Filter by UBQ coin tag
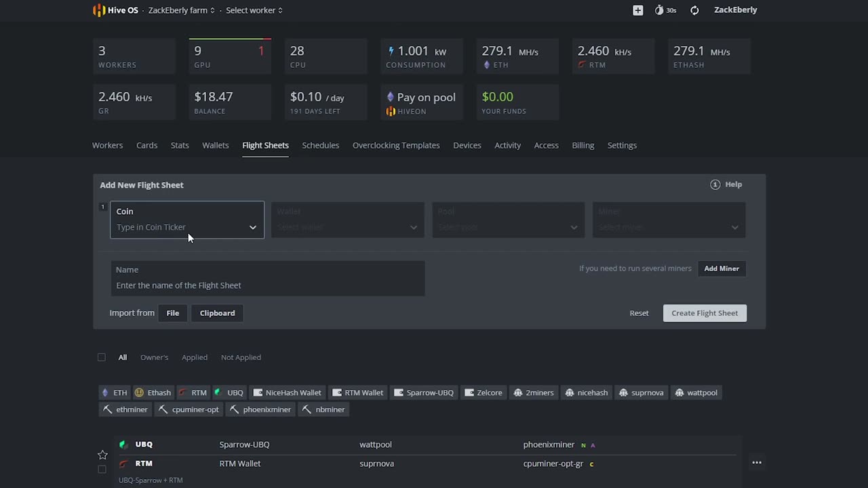Image resolution: width=868 pixels, height=488 pixels. coord(229,392)
